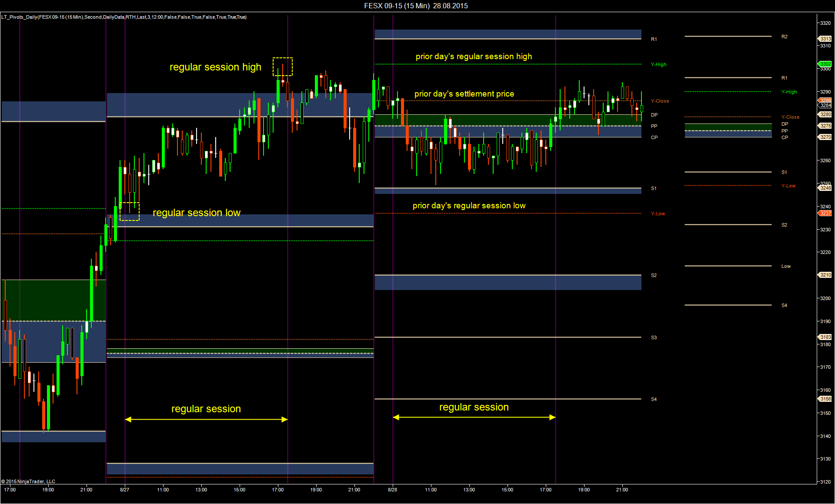The height and width of the screenshot is (504, 835).
Task: Click the 3210 price axis marker
Action: tap(825, 275)
